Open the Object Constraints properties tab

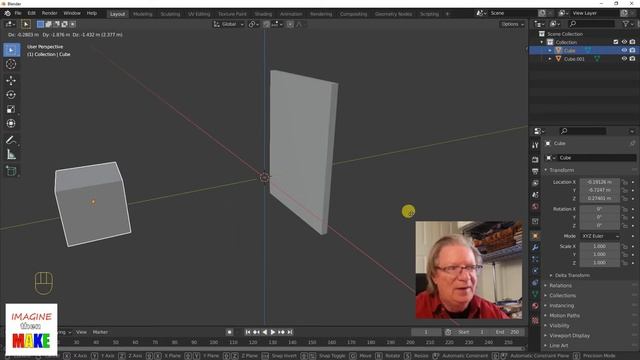[x=535, y=282]
